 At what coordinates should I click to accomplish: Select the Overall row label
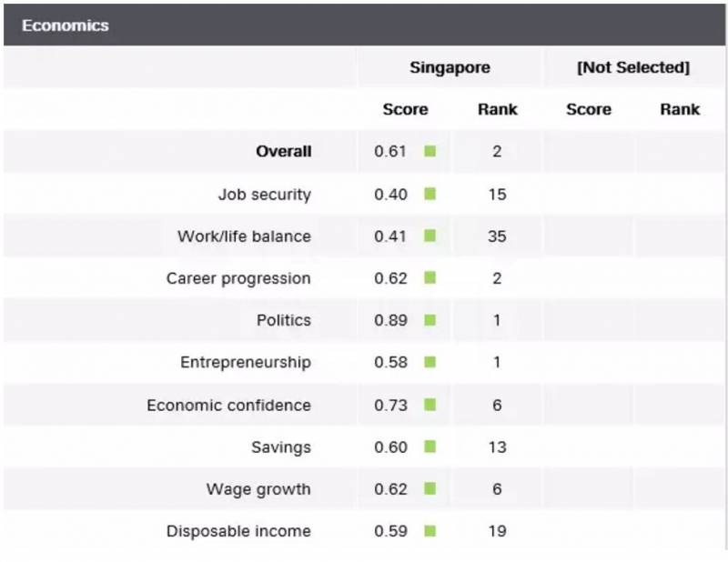283,152
